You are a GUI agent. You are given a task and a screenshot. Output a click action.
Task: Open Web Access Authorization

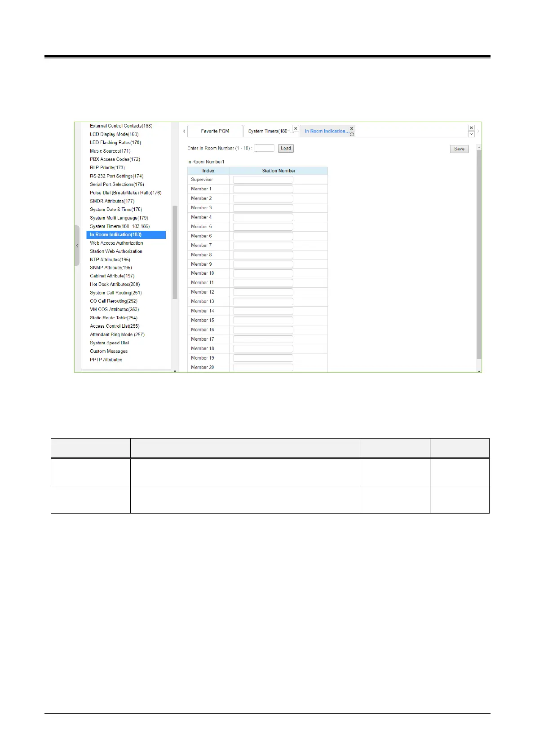(x=116, y=243)
